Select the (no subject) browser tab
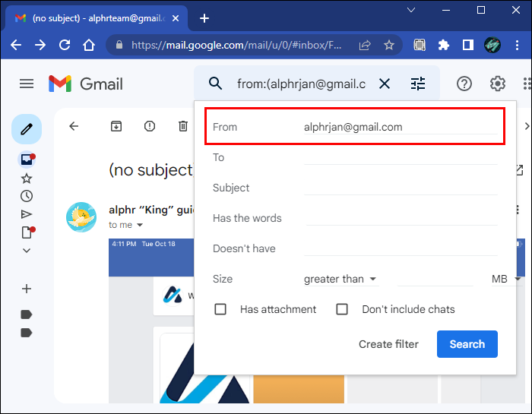This screenshot has height=414, width=532. [97, 18]
